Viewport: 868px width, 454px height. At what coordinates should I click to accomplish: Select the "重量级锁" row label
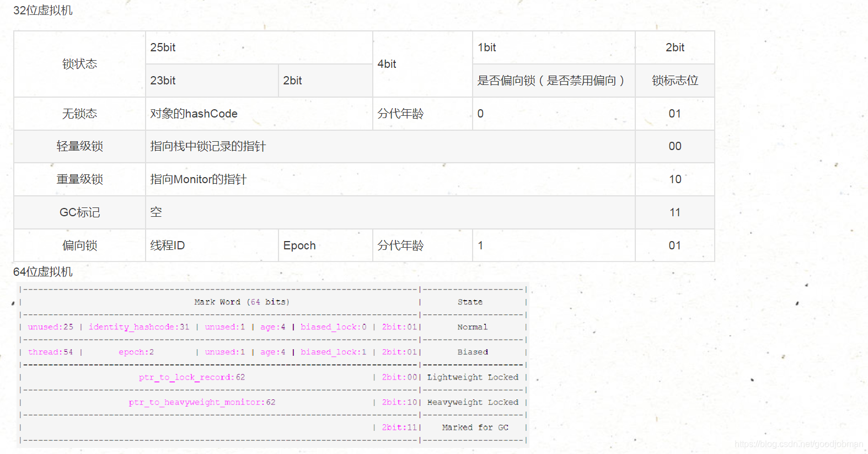coord(79,179)
